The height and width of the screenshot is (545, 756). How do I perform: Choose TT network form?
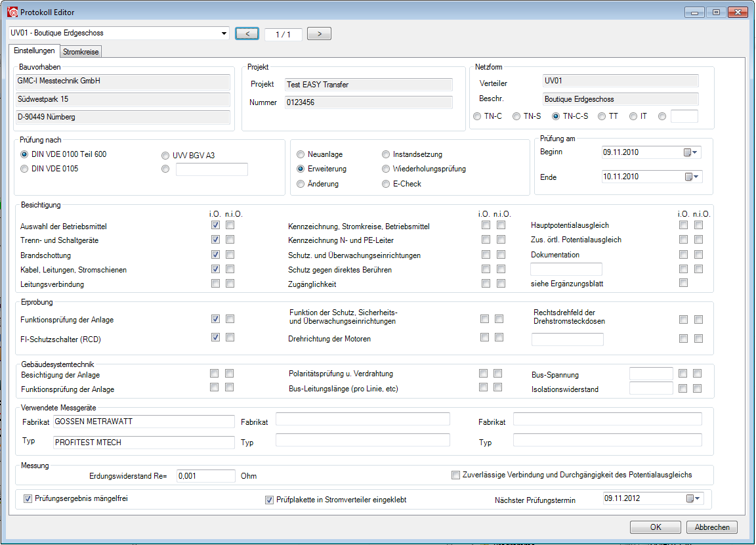pos(602,116)
